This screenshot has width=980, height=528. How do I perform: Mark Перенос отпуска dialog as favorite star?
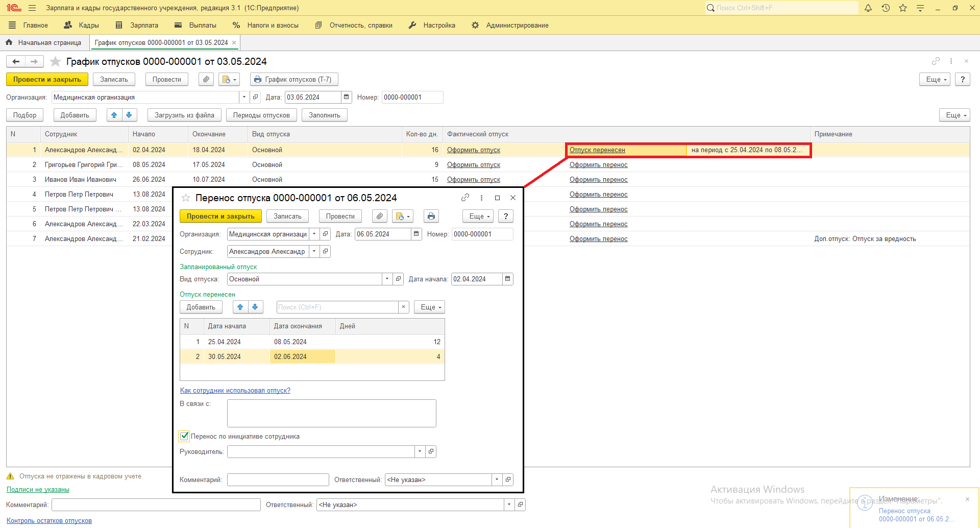coord(186,198)
